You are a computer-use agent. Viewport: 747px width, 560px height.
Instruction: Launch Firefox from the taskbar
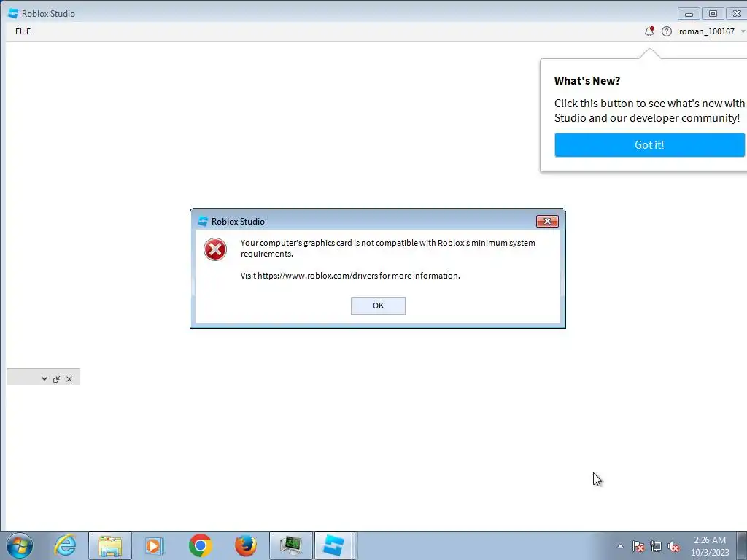pyautogui.click(x=245, y=545)
